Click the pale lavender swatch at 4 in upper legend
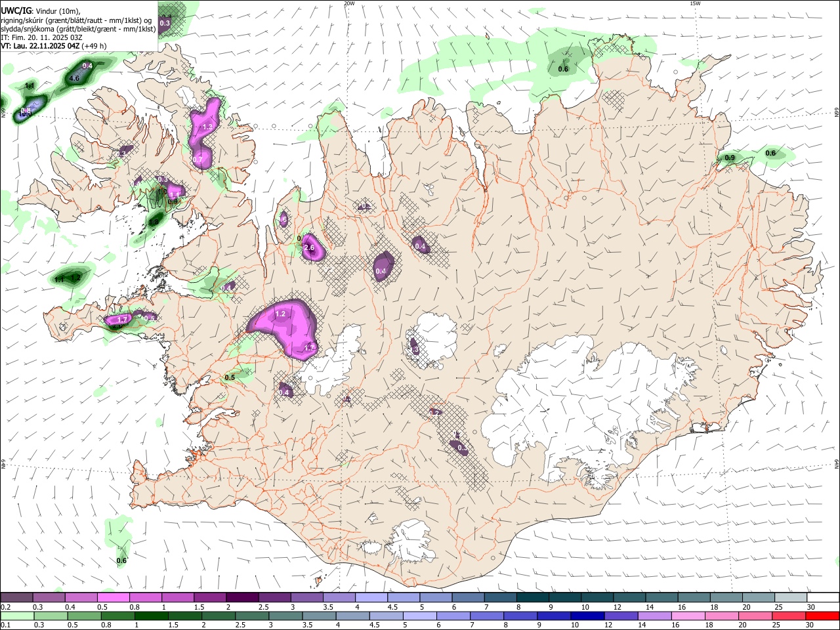This screenshot has width=840, height=630. click(371, 597)
